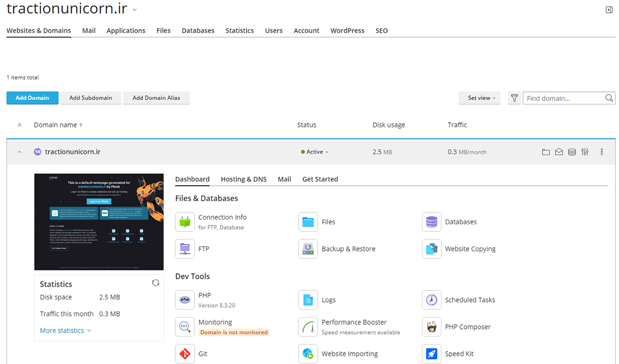Switch to the Mail top navigation tab

[x=89, y=30]
